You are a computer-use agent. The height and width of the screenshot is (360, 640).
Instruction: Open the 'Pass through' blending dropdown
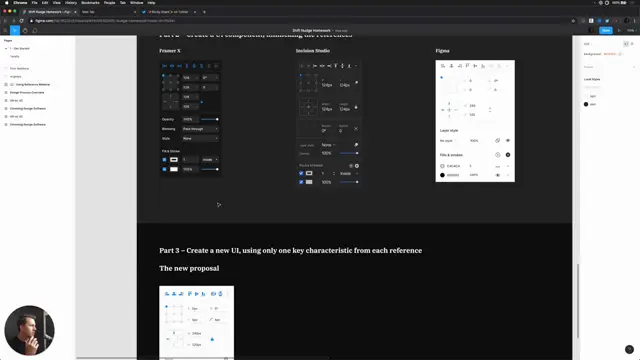coord(200,129)
